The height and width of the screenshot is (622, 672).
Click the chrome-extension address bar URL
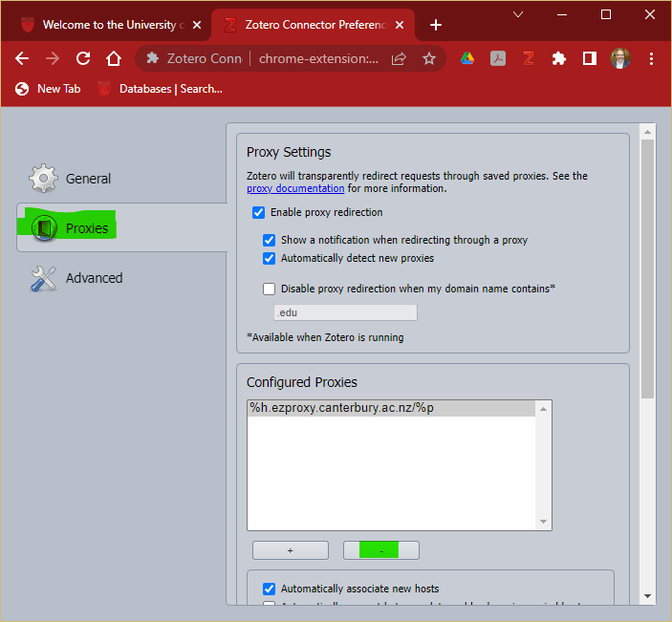click(318, 58)
